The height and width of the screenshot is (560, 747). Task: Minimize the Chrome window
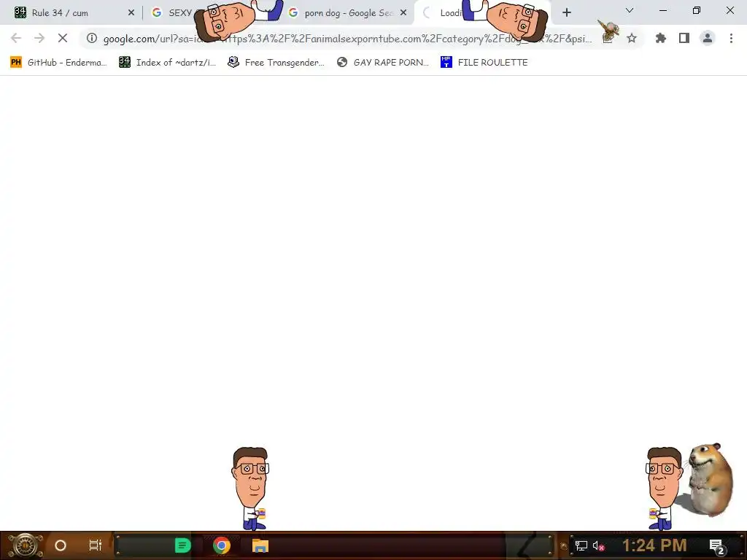[662, 10]
